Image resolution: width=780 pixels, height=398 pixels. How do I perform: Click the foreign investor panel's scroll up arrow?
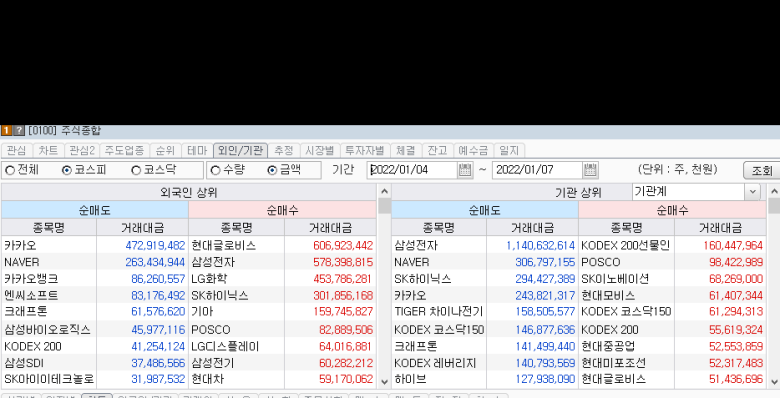384,192
